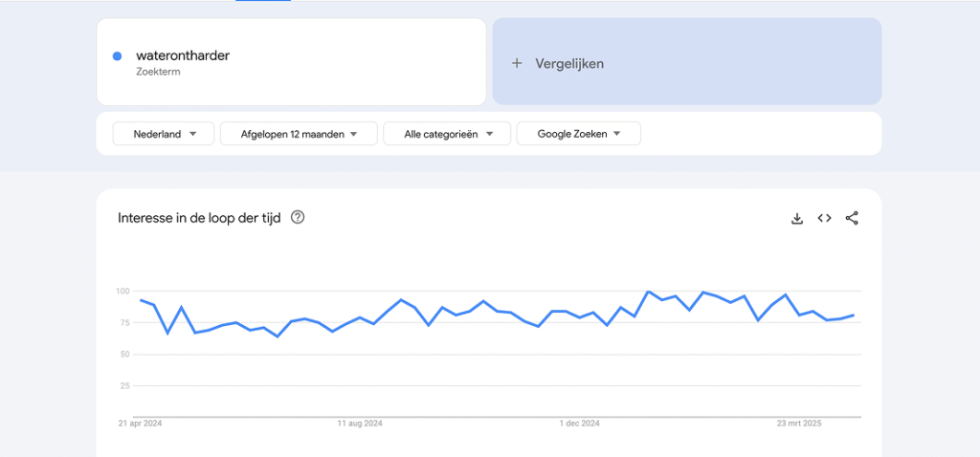The image size is (980, 457).
Task: Click the first data point of the trend line
Action: point(141,300)
